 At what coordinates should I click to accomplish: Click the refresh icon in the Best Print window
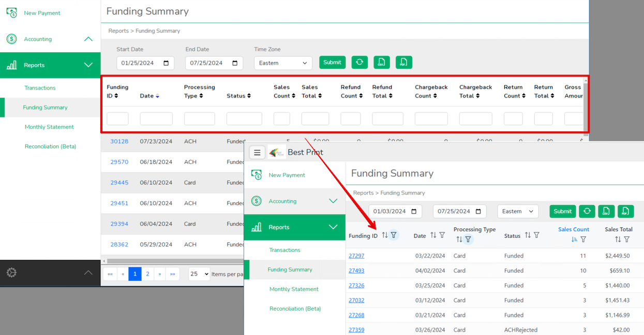pyautogui.click(x=587, y=211)
